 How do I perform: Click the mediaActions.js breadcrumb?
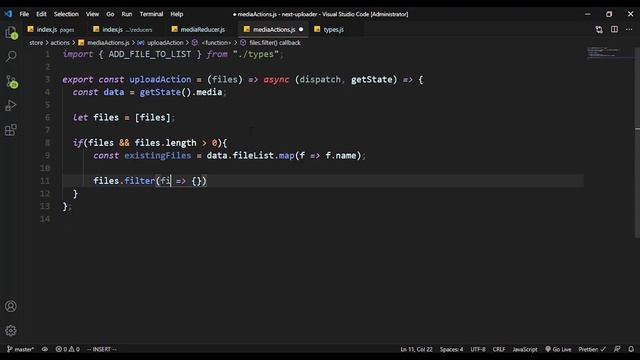pos(104,43)
